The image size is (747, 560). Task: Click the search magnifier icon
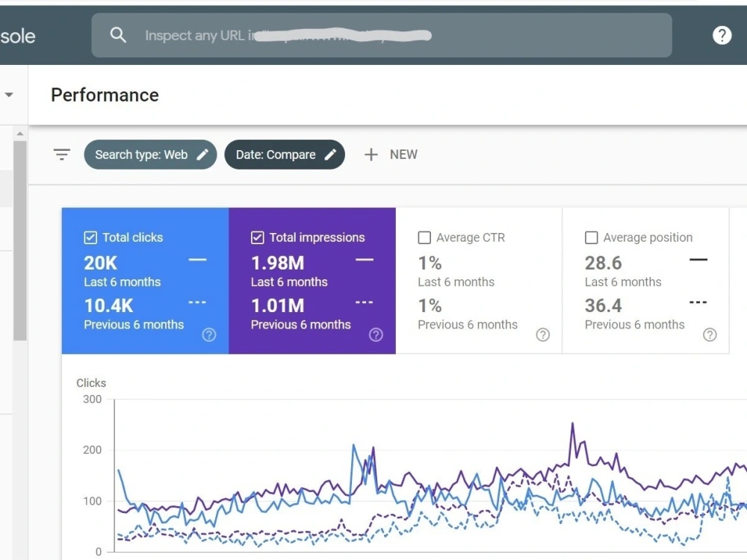pos(118,35)
